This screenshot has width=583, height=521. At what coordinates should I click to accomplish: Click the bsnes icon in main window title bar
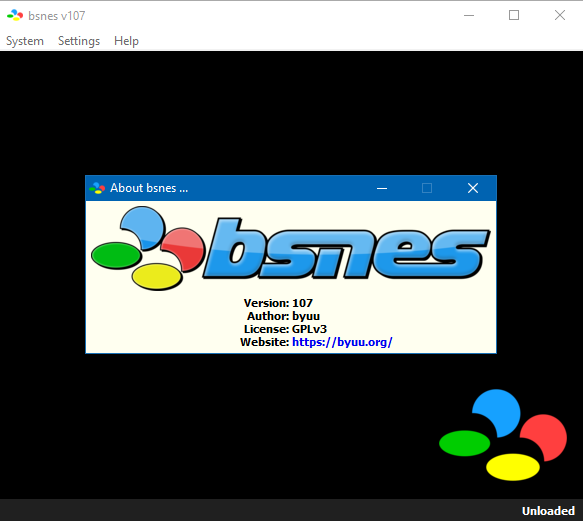point(15,15)
